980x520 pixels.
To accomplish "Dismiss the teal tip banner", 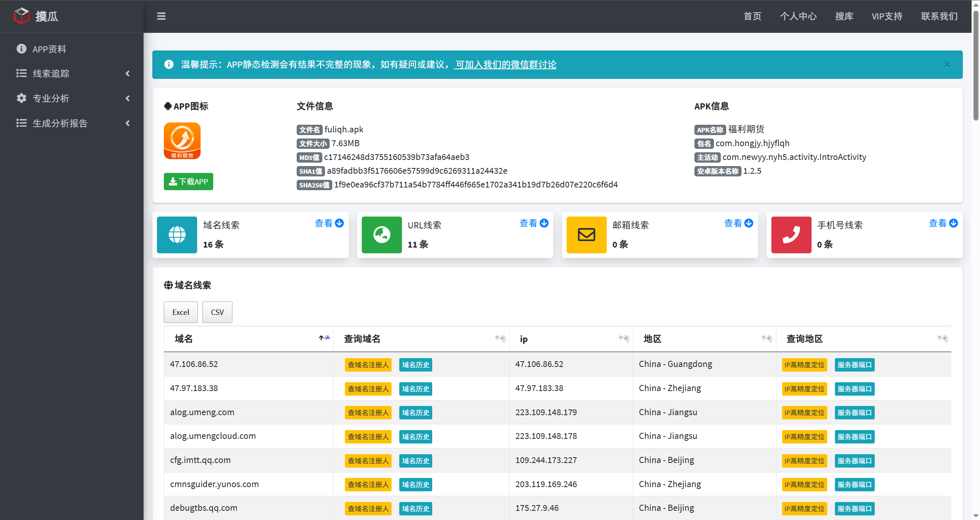I will point(947,65).
